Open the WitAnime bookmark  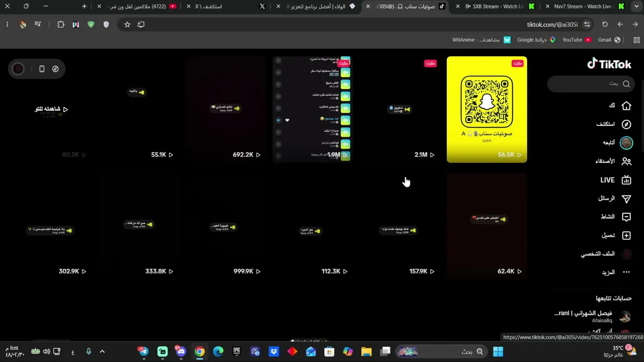click(x=481, y=40)
